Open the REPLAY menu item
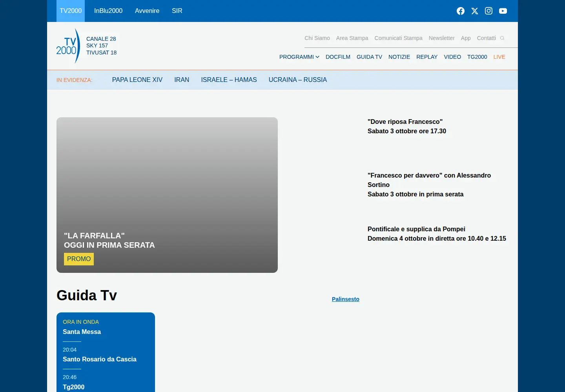The height and width of the screenshot is (392, 565). [x=427, y=57]
